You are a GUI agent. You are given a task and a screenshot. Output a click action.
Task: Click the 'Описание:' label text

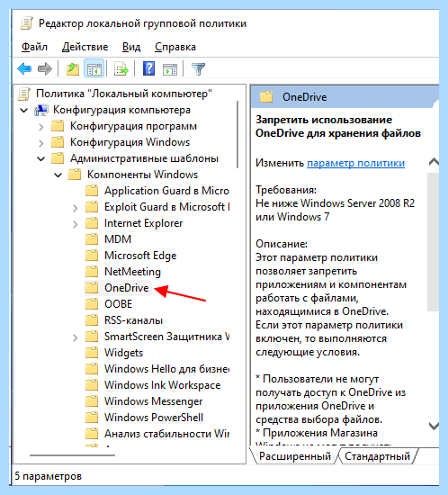(x=282, y=244)
